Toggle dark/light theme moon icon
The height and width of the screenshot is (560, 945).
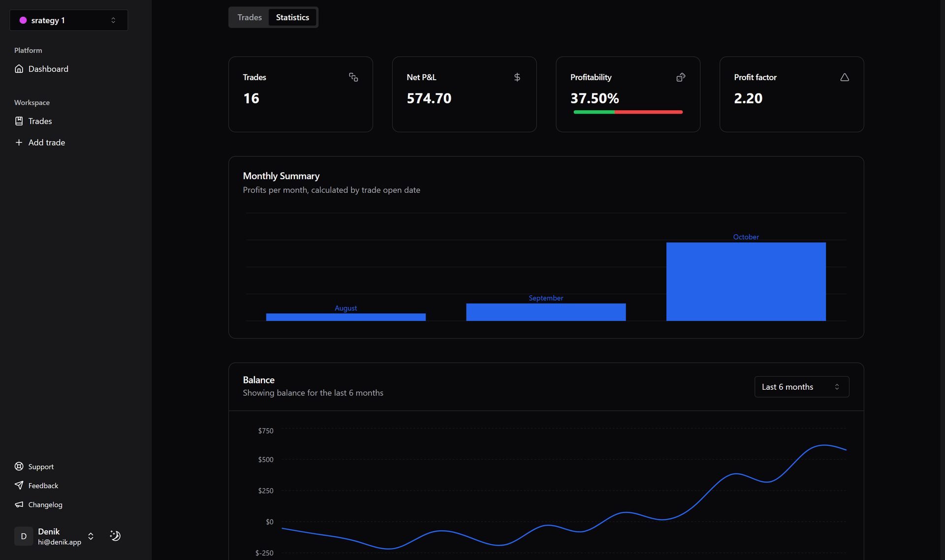click(x=115, y=536)
